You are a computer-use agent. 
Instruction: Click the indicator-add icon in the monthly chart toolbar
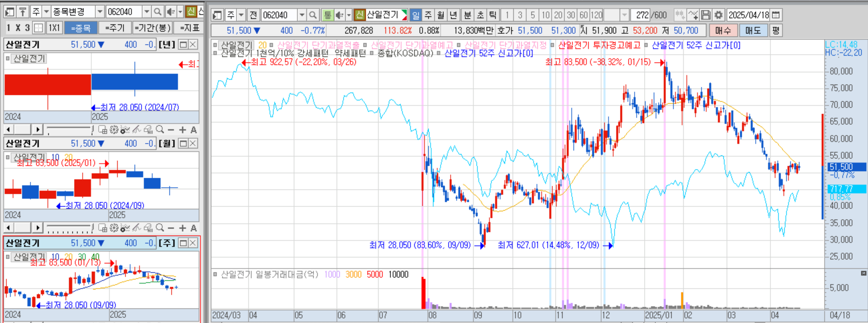tap(125, 228)
